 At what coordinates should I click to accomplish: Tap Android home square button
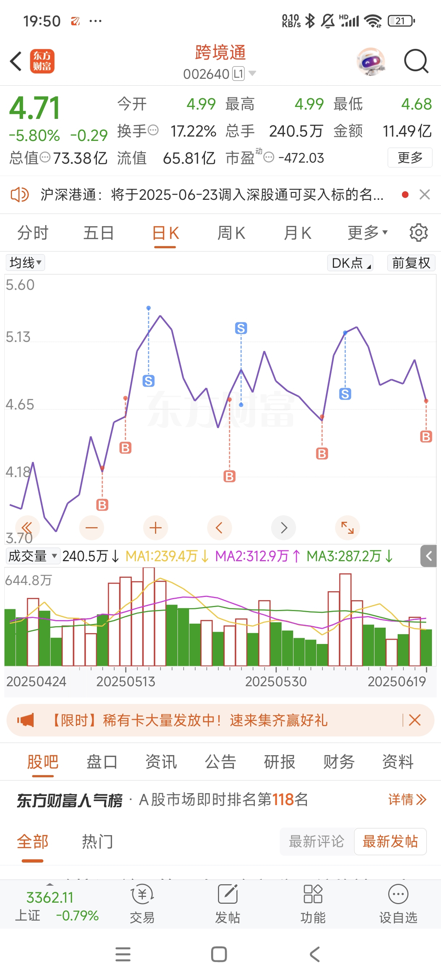[219, 954]
